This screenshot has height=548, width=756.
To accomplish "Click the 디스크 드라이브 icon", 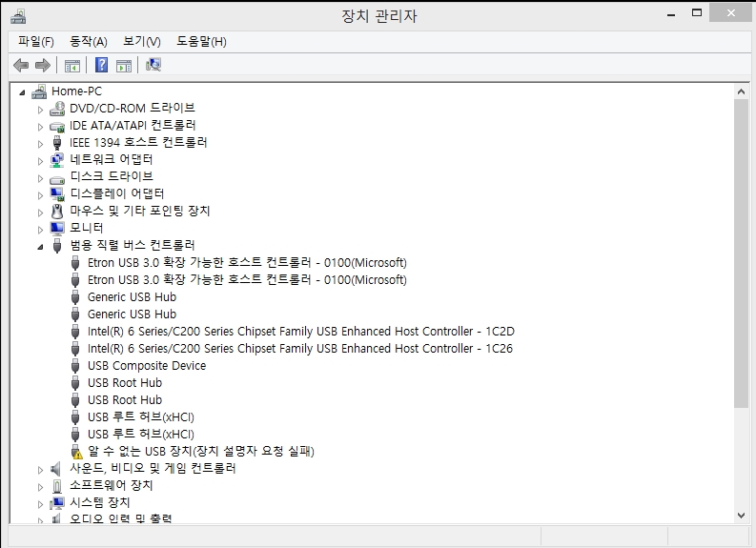I will coord(57,179).
